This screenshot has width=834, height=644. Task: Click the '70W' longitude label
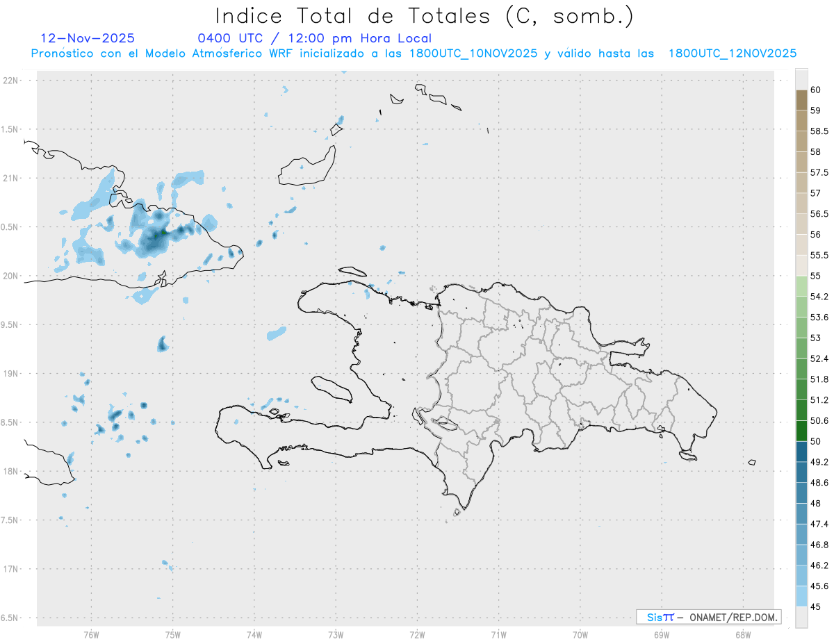pyautogui.click(x=580, y=634)
